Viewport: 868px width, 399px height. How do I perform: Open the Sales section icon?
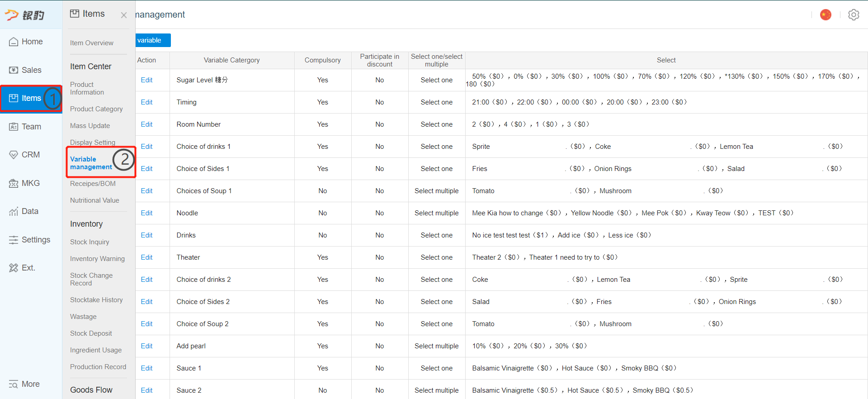click(x=14, y=70)
